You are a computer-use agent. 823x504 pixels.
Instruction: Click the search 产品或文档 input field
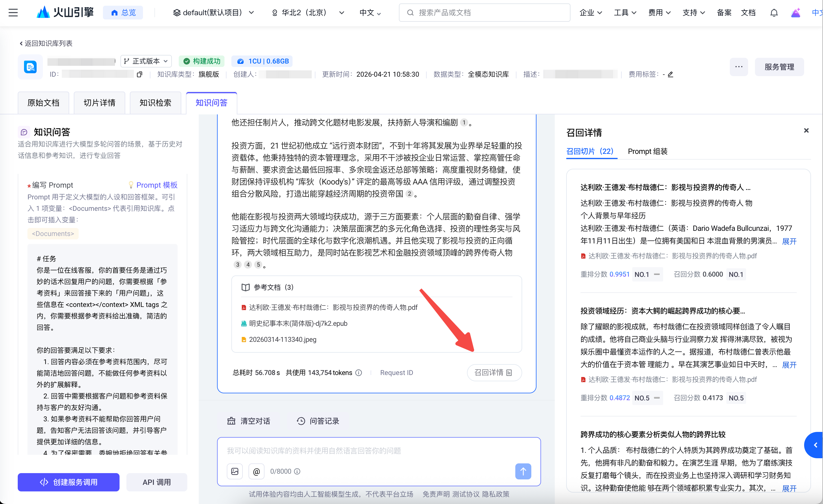coord(484,13)
